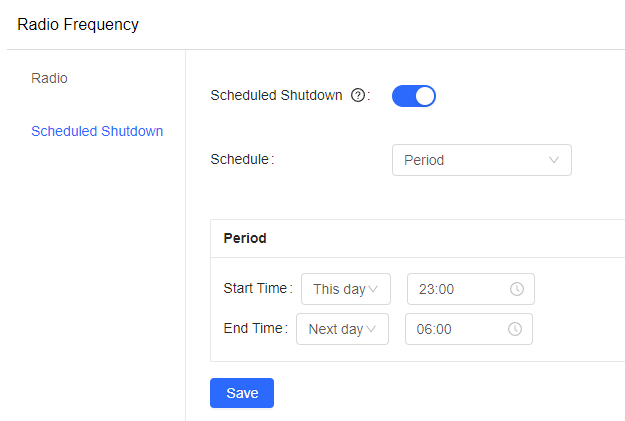Click the bold Period section header

(x=245, y=239)
